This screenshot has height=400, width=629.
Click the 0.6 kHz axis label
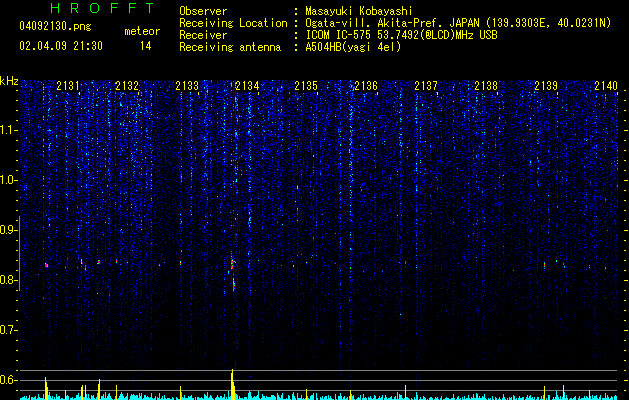[8, 380]
